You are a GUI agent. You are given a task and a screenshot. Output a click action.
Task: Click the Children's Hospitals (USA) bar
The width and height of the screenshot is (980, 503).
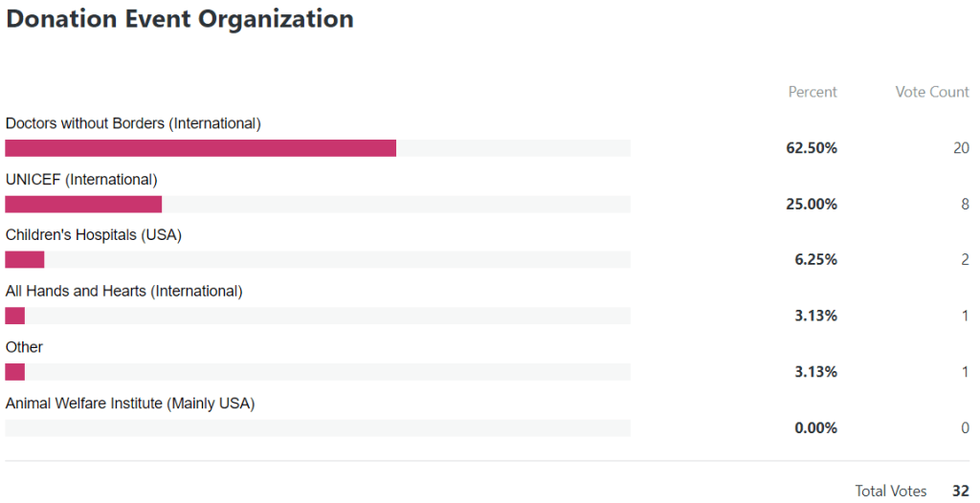coord(317,259)
